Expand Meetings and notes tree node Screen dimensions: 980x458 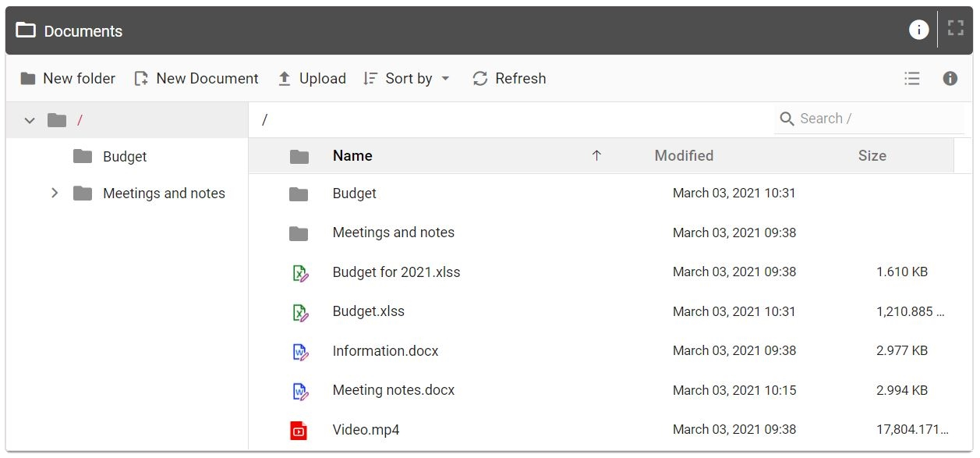55,193
